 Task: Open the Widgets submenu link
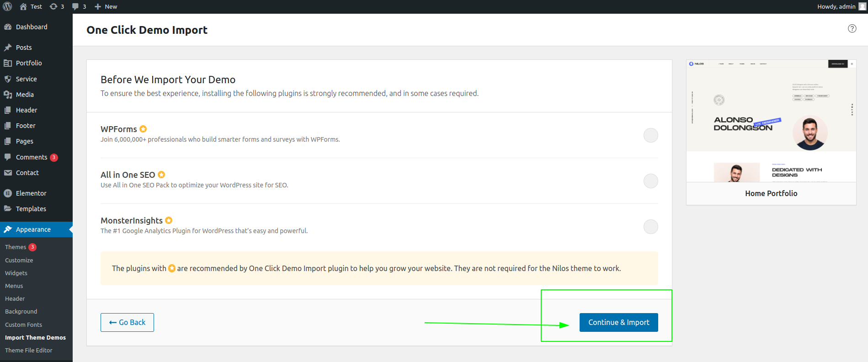pyautogui.click(x=16, y=273)
